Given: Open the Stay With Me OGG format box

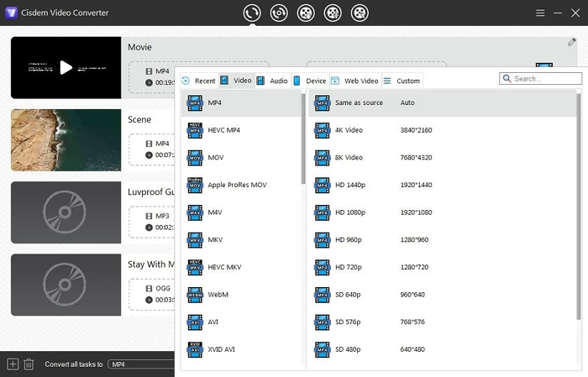Looking at the screenshot, I should click(152, 294).
